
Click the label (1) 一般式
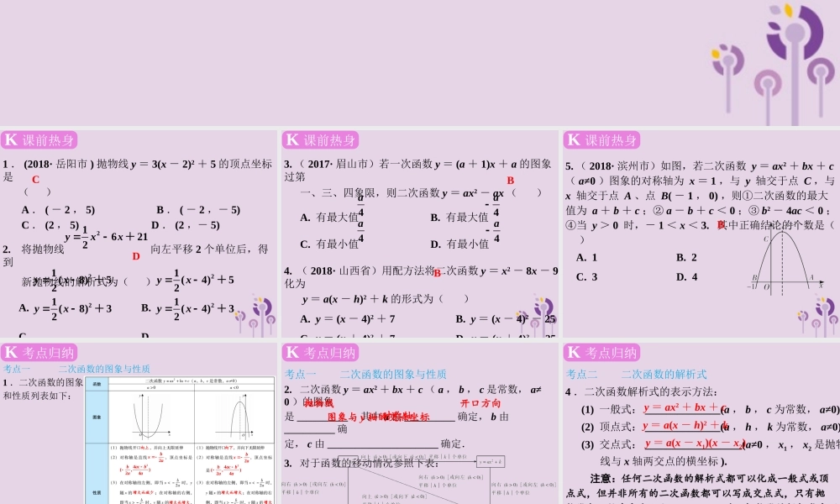(x=608, y=410)
